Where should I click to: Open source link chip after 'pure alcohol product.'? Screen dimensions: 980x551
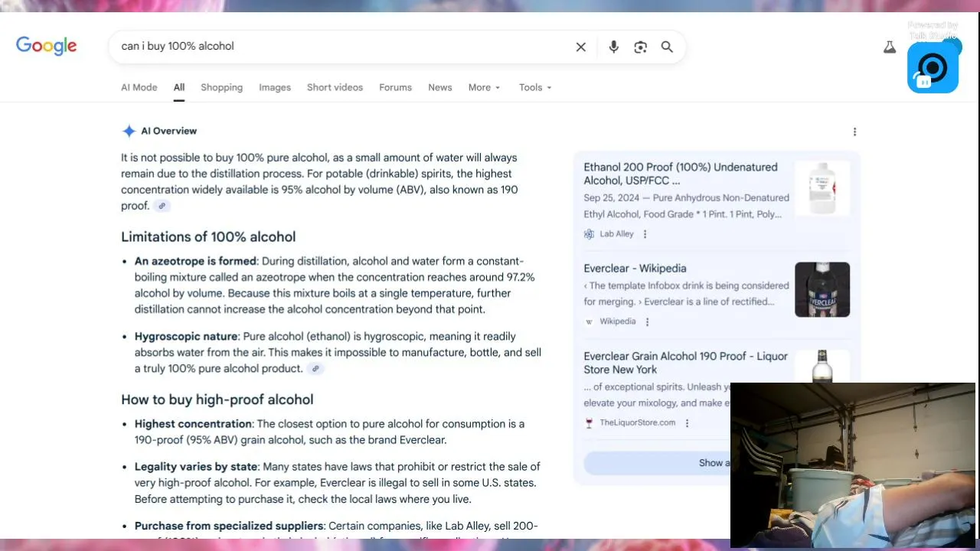[x=315, y=369]
